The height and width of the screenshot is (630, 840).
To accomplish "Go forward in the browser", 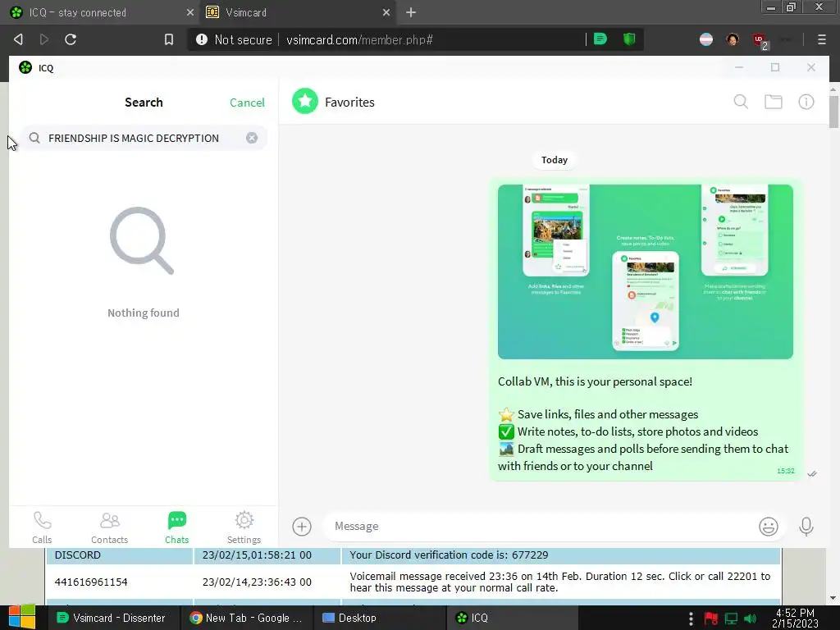I will (x=44, y=39).
